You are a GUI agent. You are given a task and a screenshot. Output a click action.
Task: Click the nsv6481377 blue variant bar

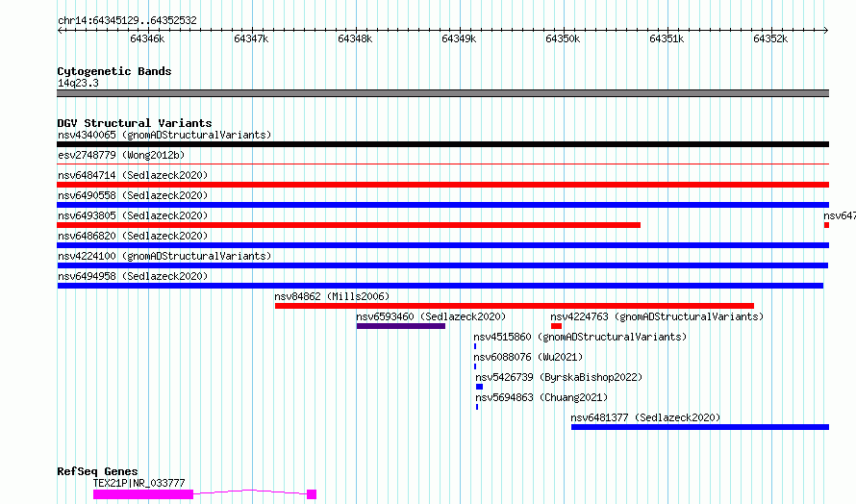(x=700, y=427)
